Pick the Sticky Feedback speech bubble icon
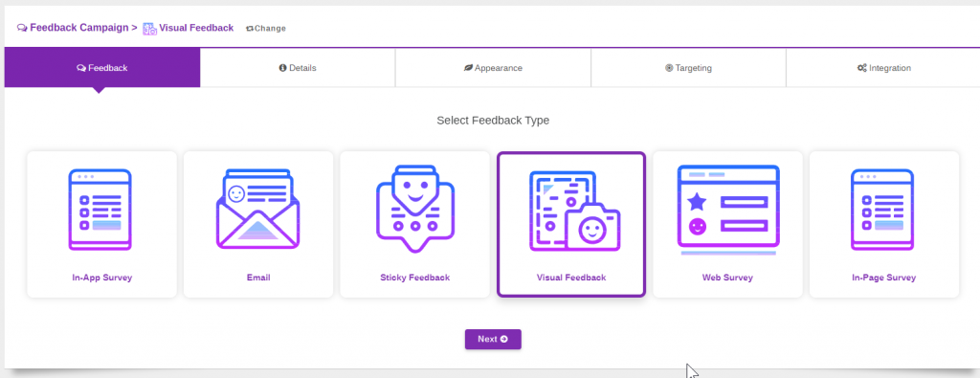This screenshot has width=980, height=378. 415,210
